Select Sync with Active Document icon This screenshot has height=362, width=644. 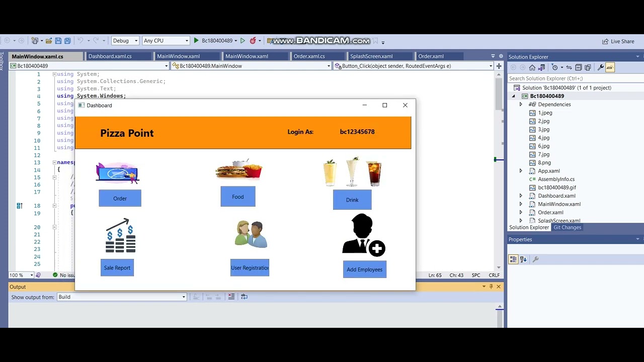569,67
